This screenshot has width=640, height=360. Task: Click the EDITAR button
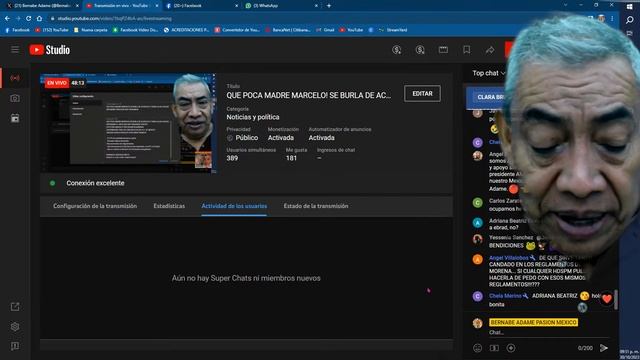(422, 93)
